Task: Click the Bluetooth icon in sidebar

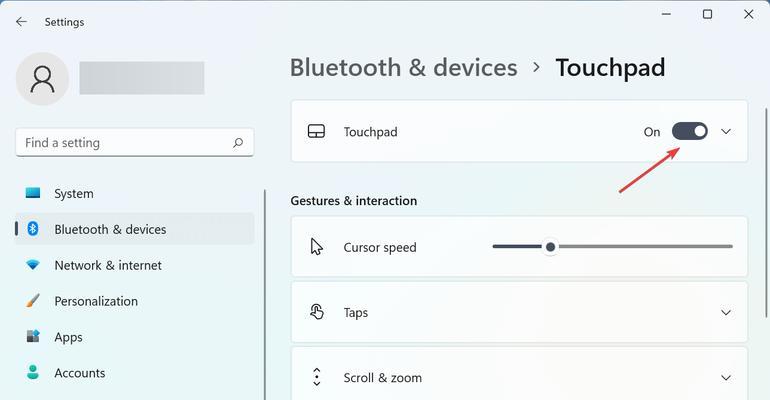Action: click(33, 229)
